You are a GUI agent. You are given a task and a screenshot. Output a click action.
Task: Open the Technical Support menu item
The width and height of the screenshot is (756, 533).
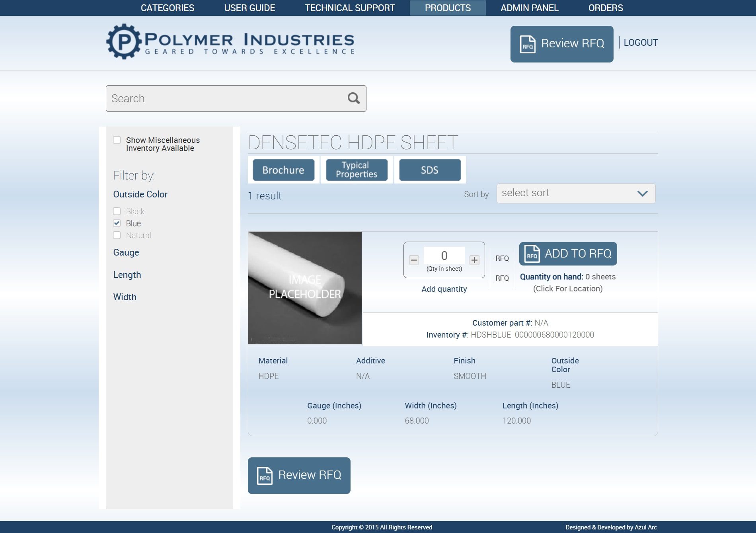coord(349,8)
